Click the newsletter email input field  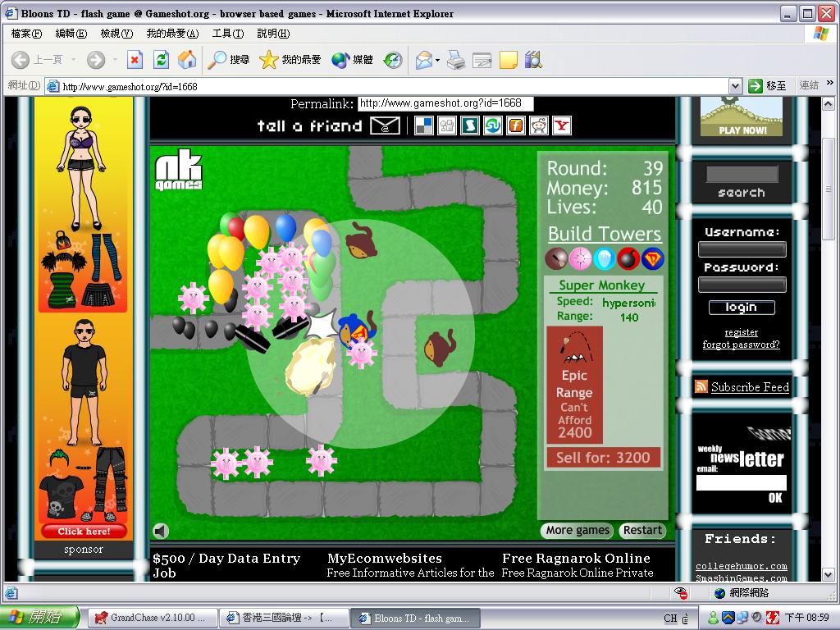pyautogui.click(x=742, y=482)
